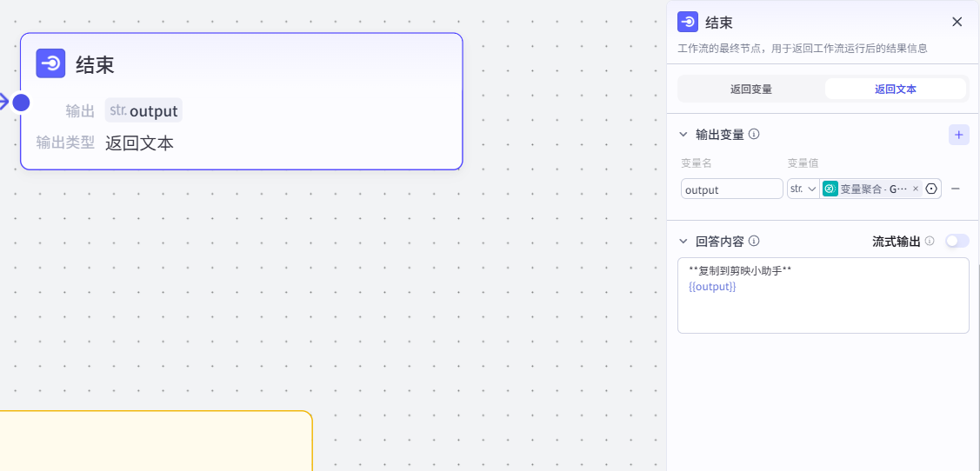Click the 结束 node input connection port
980x471 pixels.
22,103
